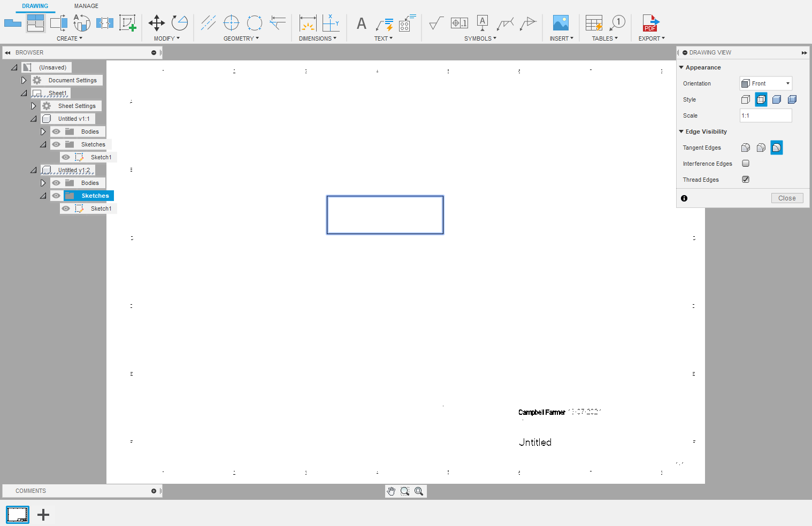Open the CREATE menu
This screenshot has width=812, height=526.
[70, 38]
